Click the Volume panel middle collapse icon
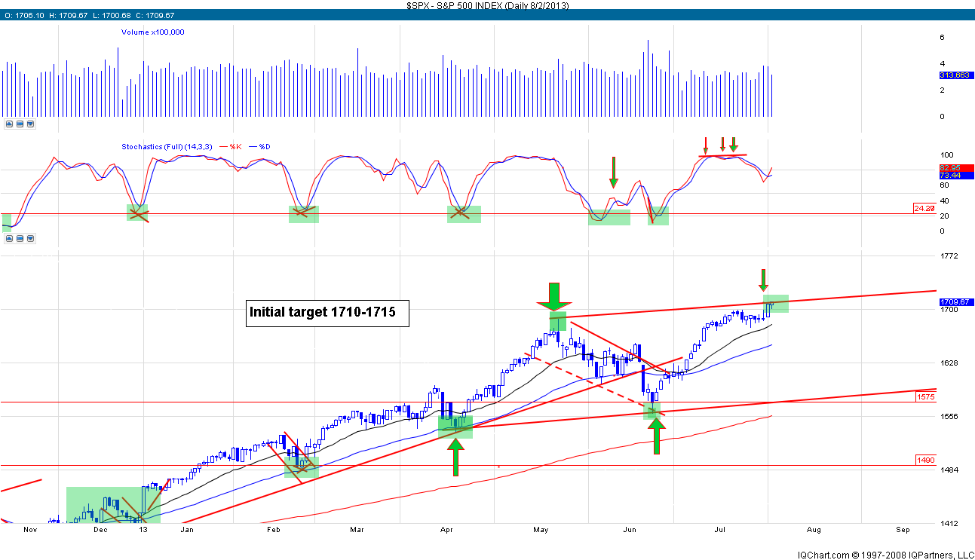 20,124
